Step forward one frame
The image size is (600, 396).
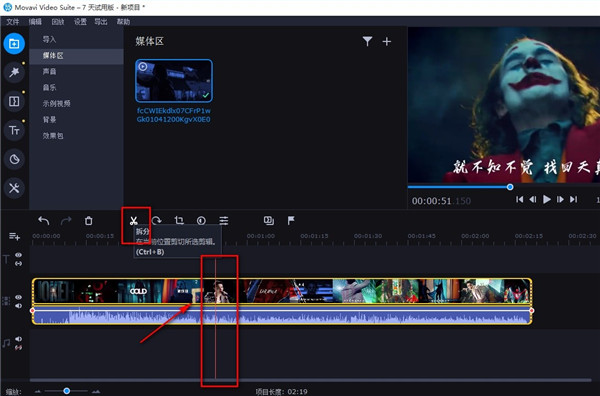tap(560, 199)
